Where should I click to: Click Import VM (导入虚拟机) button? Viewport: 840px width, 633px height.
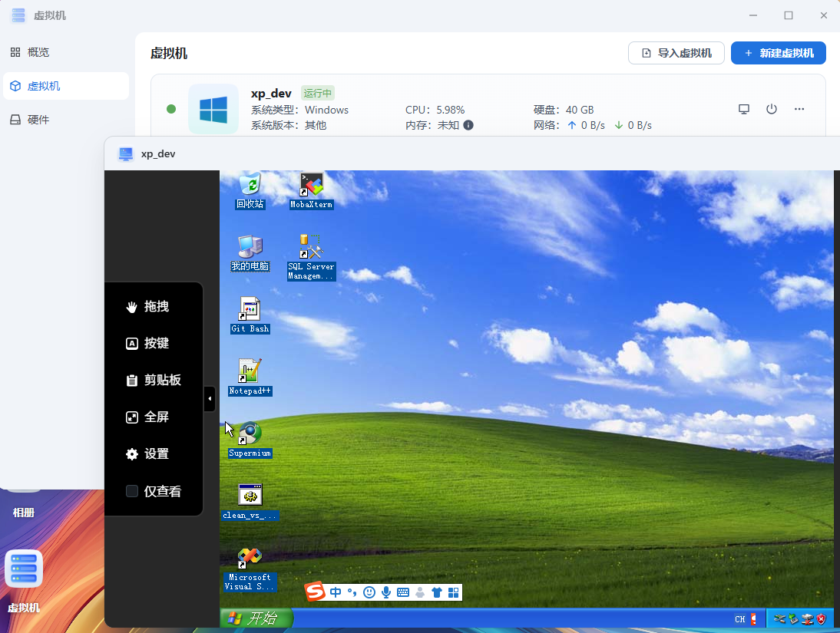click(676, 53)
